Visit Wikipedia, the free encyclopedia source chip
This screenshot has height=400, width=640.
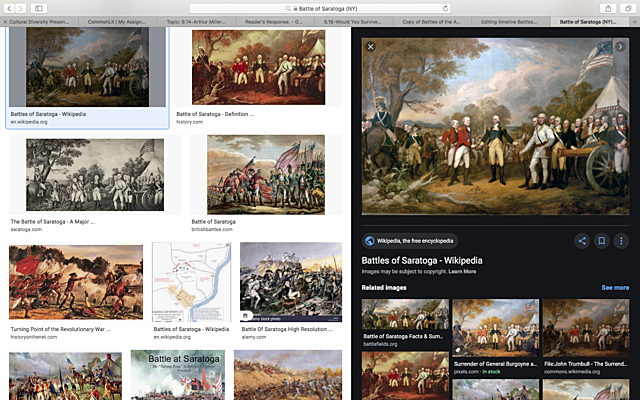tap(410, 241)
